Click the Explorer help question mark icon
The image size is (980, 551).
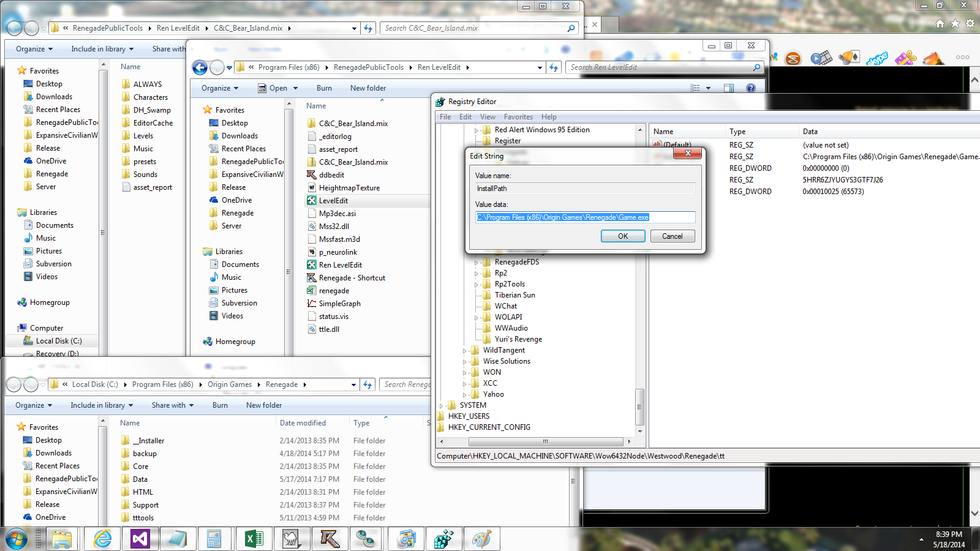coord(750,88)
